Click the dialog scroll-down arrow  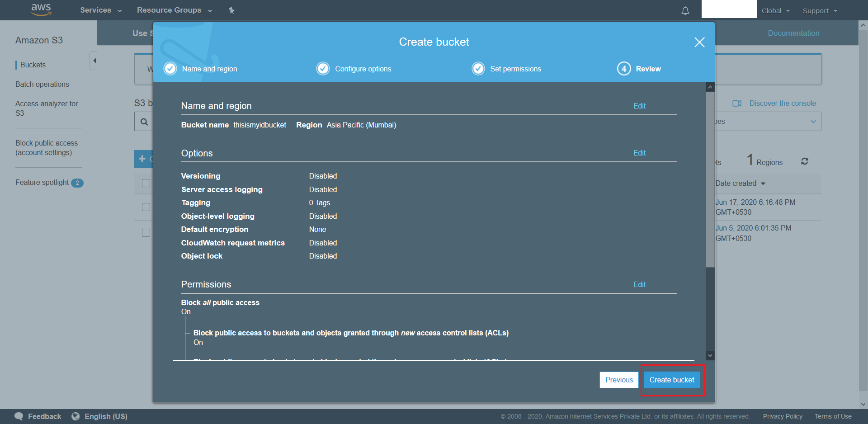click(x=710, y=356)
